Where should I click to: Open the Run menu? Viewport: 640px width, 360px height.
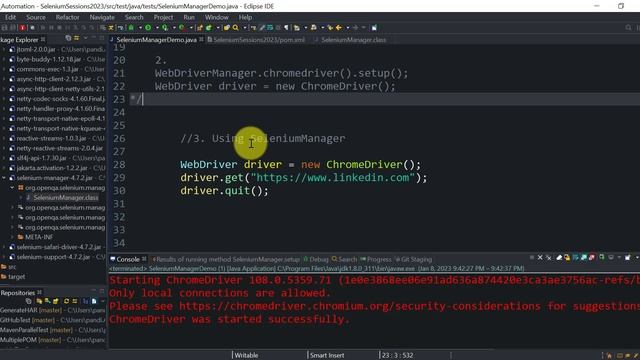[189, 17]
